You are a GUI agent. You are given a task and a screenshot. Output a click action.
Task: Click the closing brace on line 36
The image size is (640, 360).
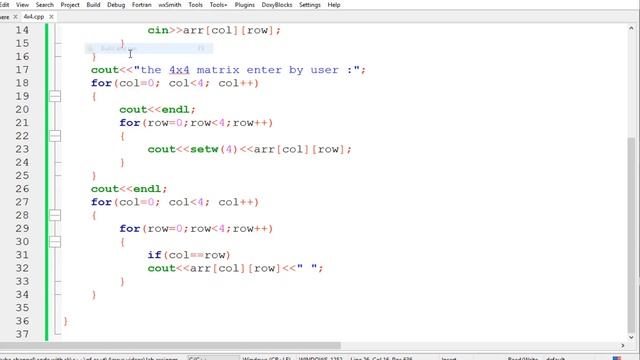click(66, 321)
